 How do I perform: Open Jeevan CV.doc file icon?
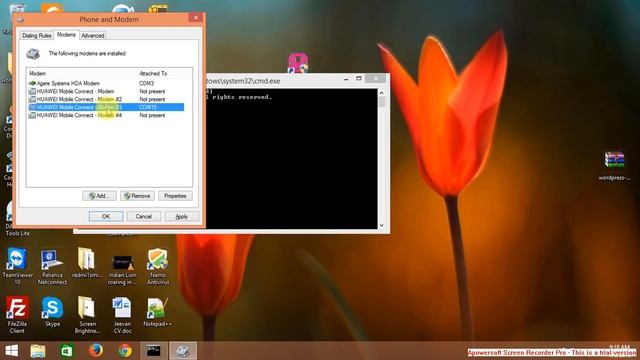(122, 315)
